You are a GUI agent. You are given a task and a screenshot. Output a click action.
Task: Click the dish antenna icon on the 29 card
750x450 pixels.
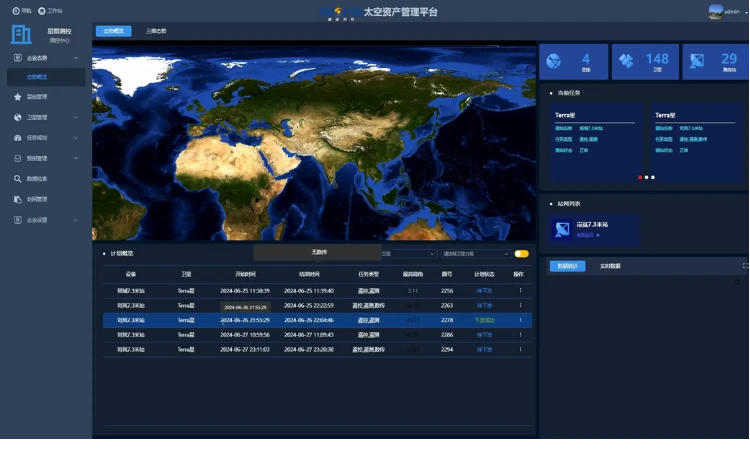point(697,62)
